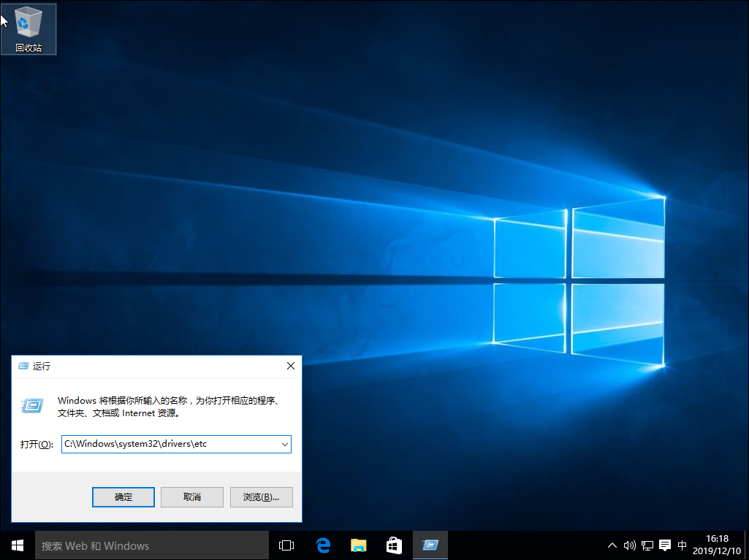This screenshot has height=560, width=749.
Task: Open the Action Center notifications icon
Action: [664, 545]
